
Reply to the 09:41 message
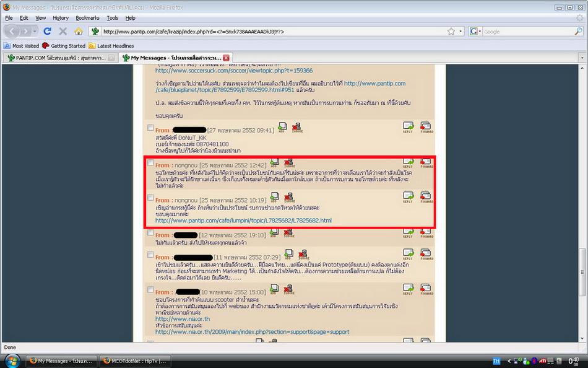(x=408, y=127)
